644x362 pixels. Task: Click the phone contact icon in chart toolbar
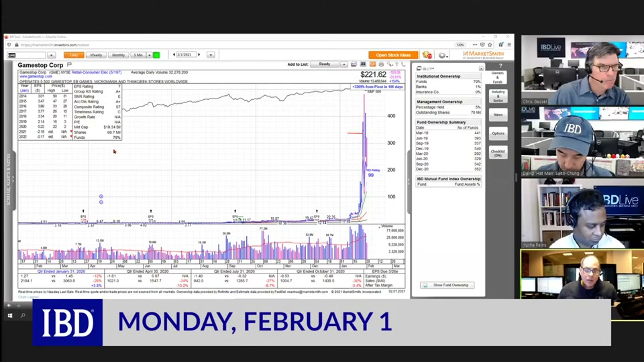403,64
